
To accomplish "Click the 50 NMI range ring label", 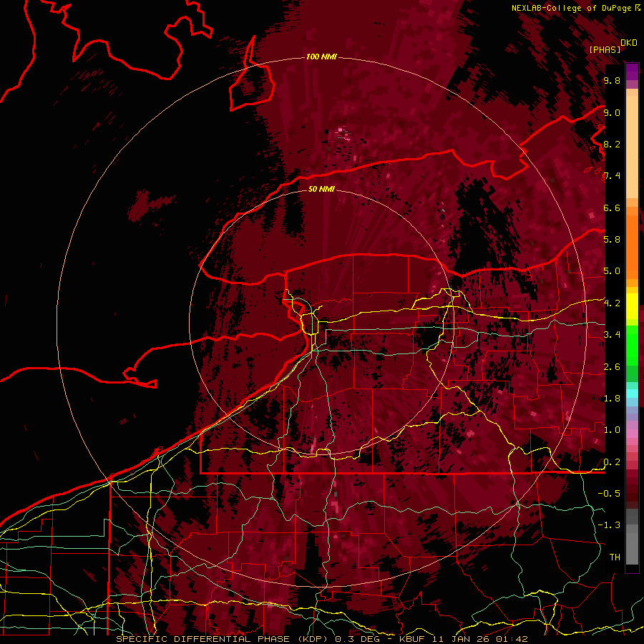I will click(x=321, y=189).
